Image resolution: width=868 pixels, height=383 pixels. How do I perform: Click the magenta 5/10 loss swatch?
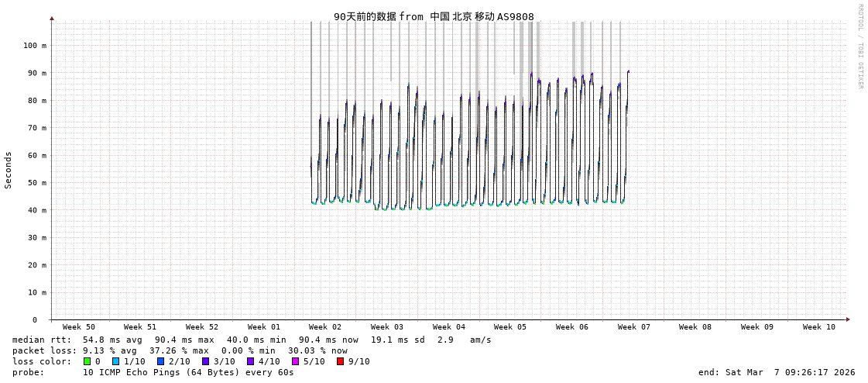295,361
